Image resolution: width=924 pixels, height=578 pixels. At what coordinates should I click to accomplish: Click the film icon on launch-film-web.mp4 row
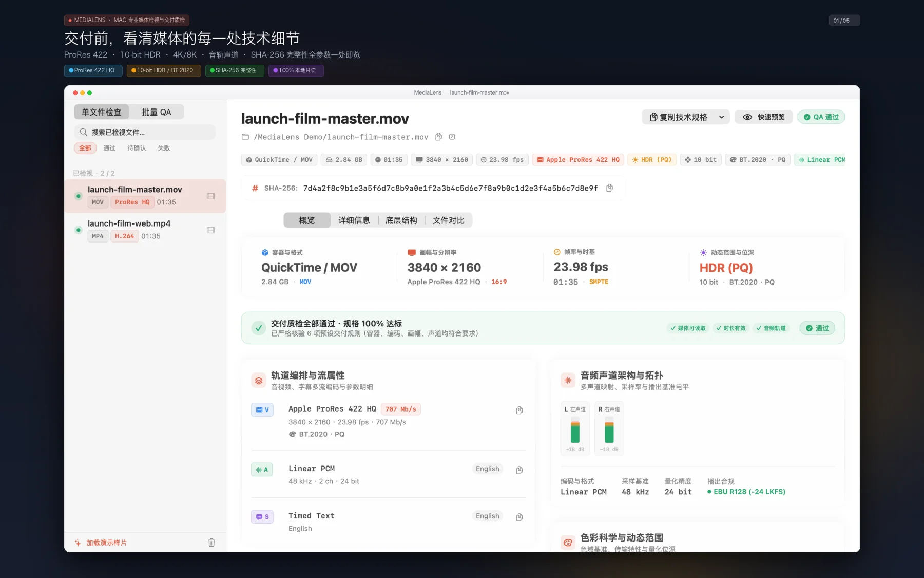210,230
